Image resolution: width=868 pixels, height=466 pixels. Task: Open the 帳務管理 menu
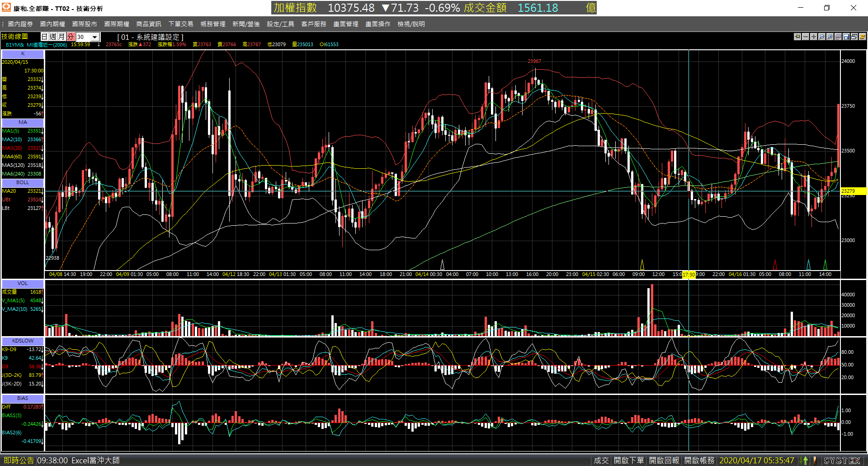(213, 24)
